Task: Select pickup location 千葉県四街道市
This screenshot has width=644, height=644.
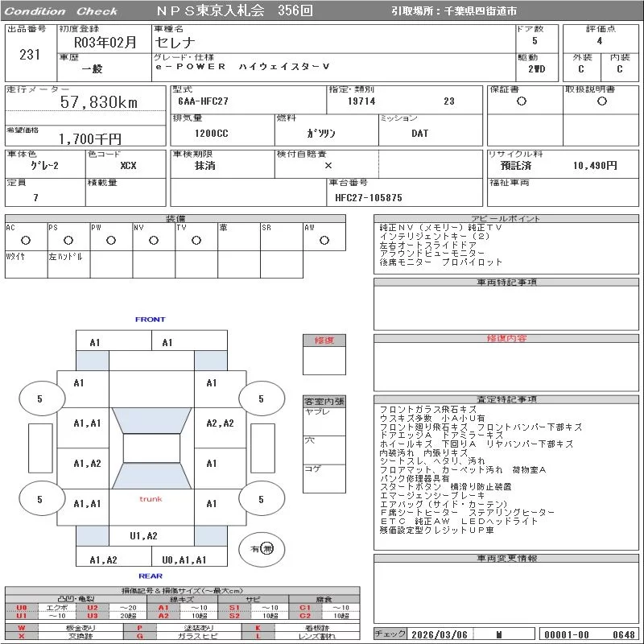Action: pyautogui.click(x=481, y=11)
